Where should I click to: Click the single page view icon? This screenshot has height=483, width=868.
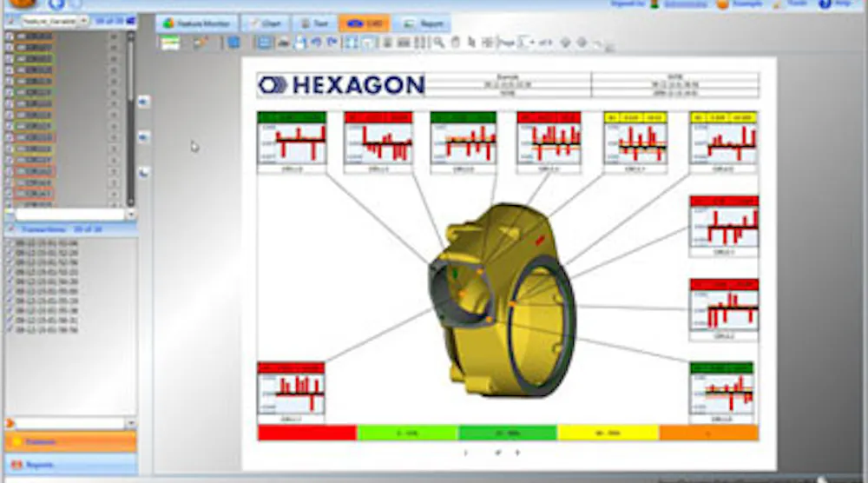[x=388, y=43]
